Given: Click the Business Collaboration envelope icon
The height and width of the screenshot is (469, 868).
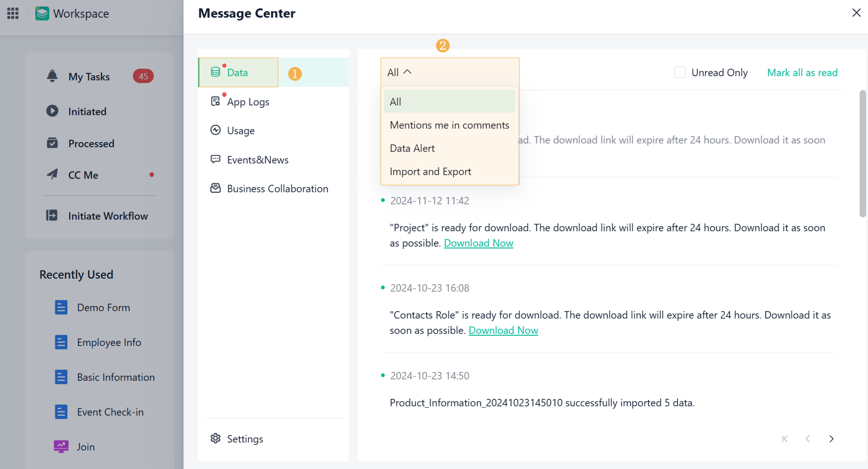Looking at the screenshot, I should (216, 188).
